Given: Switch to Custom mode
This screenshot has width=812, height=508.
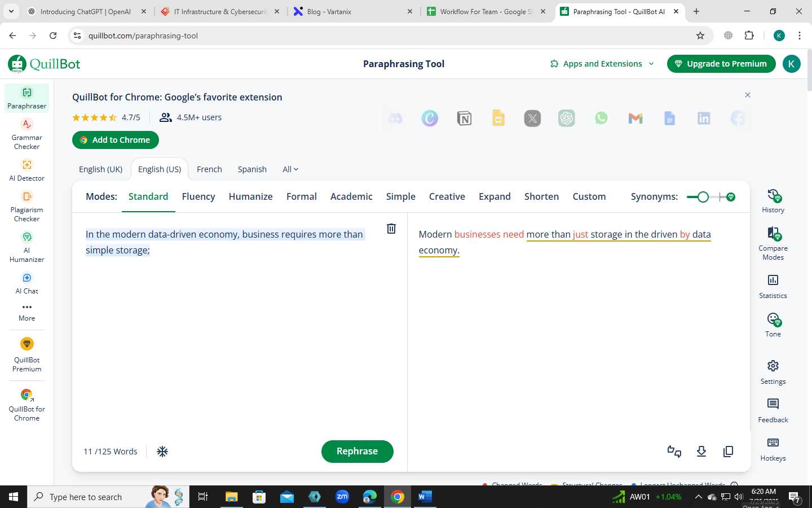Looking at the screenshot, I should coord(589,196).
